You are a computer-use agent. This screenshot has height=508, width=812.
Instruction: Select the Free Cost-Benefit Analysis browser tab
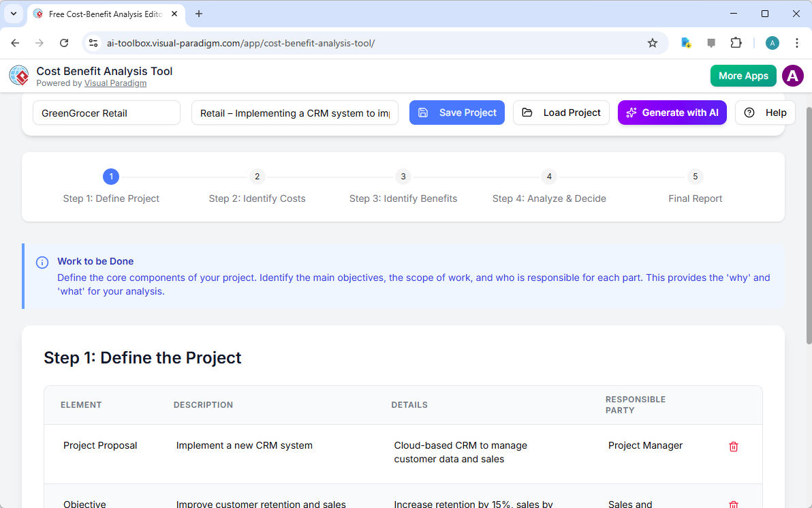click(102, 14)
